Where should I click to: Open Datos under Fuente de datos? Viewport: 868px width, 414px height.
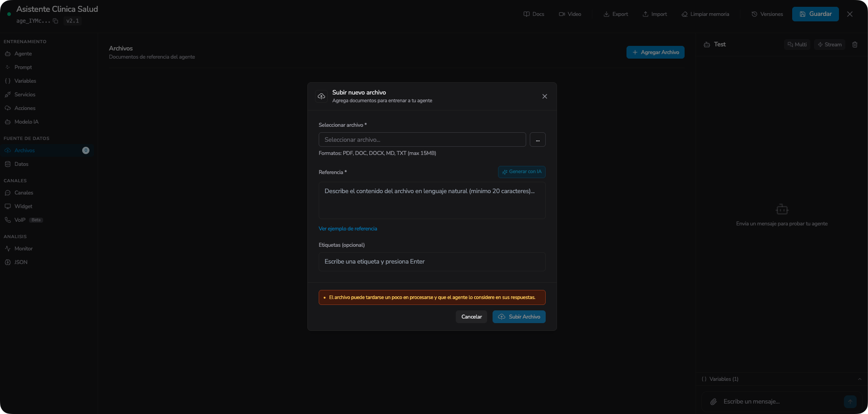47,164
